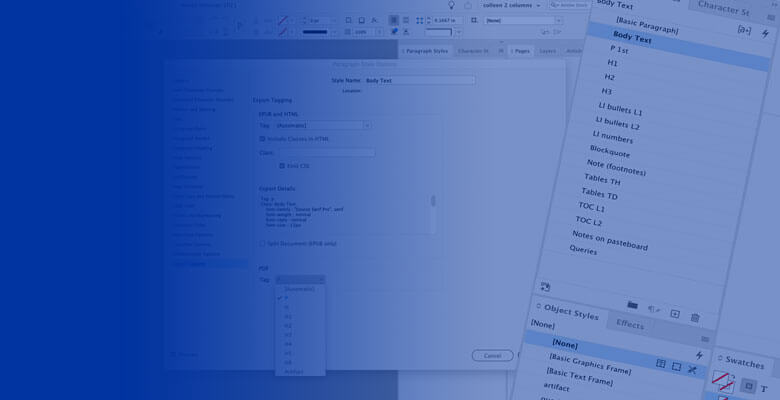
Task: Click the quick apply lightning icon in paragraph styles
Action: tap(766, 34)
